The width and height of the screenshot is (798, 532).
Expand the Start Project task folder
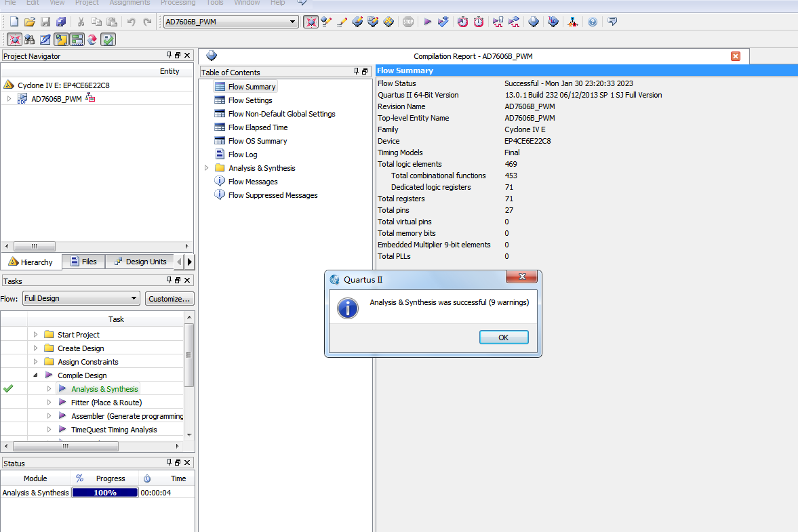(x=36, y=335)
